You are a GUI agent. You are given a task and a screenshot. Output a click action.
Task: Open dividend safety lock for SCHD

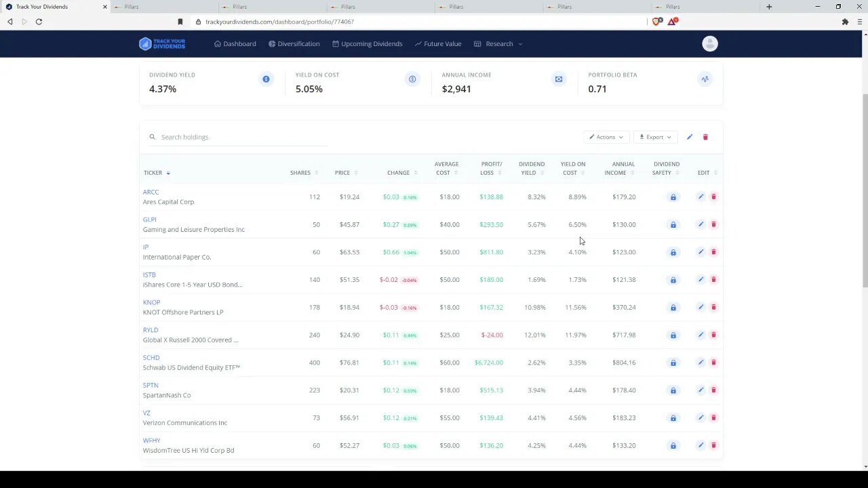(673, 363)
